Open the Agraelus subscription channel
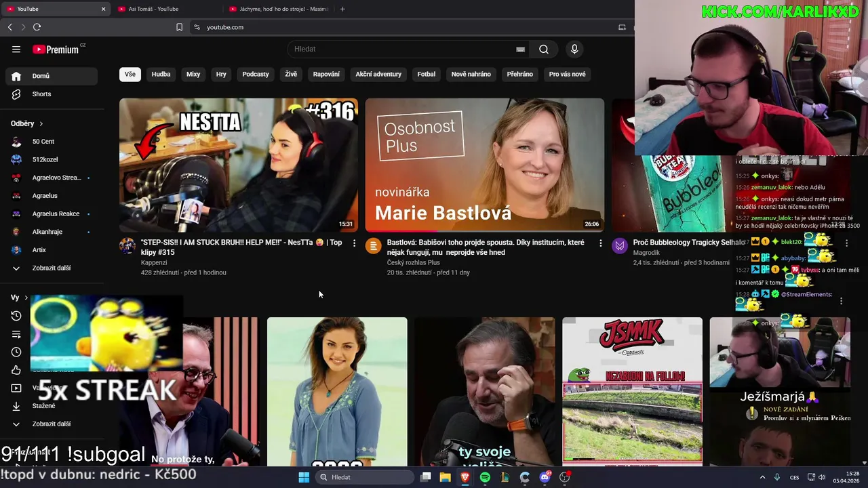Screen dimensions: 868x488 click(52, 196)
